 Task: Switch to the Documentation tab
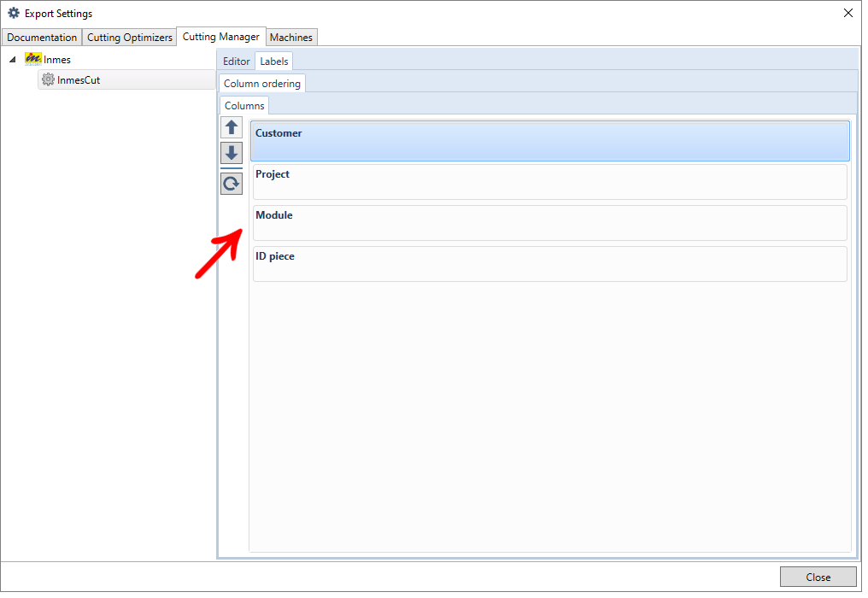(42, 37)
